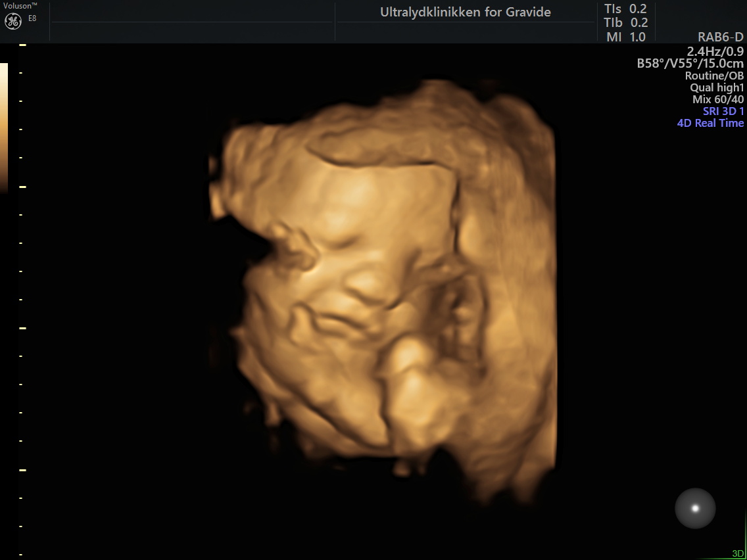Image resolution: width=747 pixels, height=560 pixels.
Task: Click the "Ultralydklinikken for Gravide" clinic name
Action: click(x=466, y=12)
